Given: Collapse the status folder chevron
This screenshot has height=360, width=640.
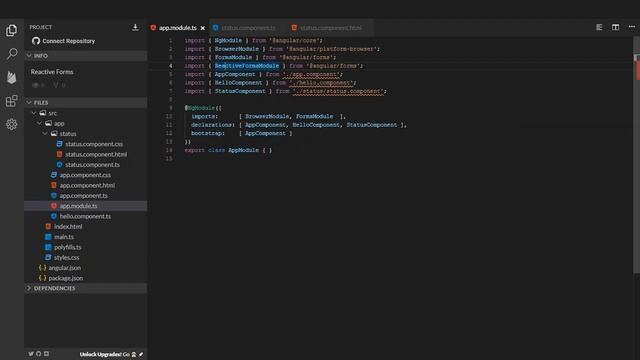Looking at the screenshot, I should tap(44, 133).
